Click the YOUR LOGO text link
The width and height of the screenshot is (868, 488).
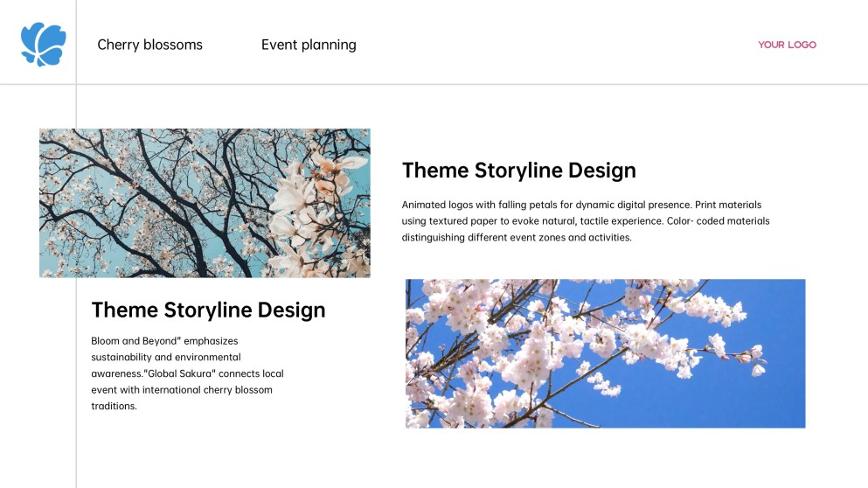click(x=788, y=45)
